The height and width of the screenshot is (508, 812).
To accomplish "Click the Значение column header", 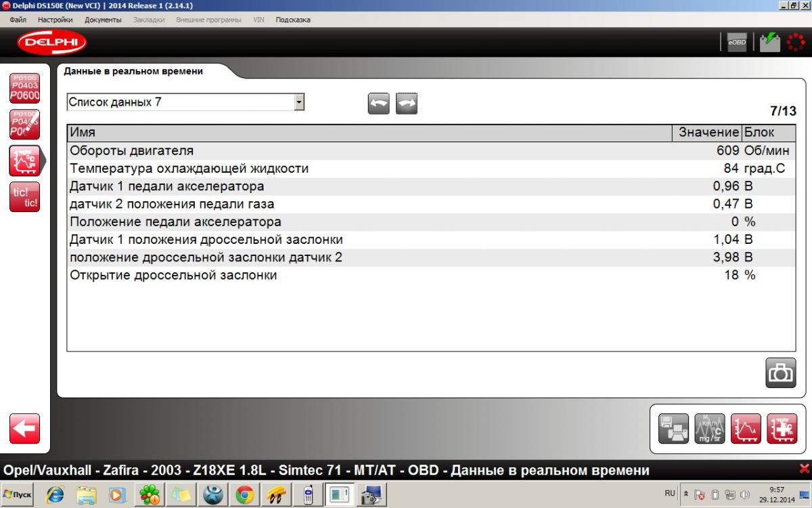I will tap(708, 133).
